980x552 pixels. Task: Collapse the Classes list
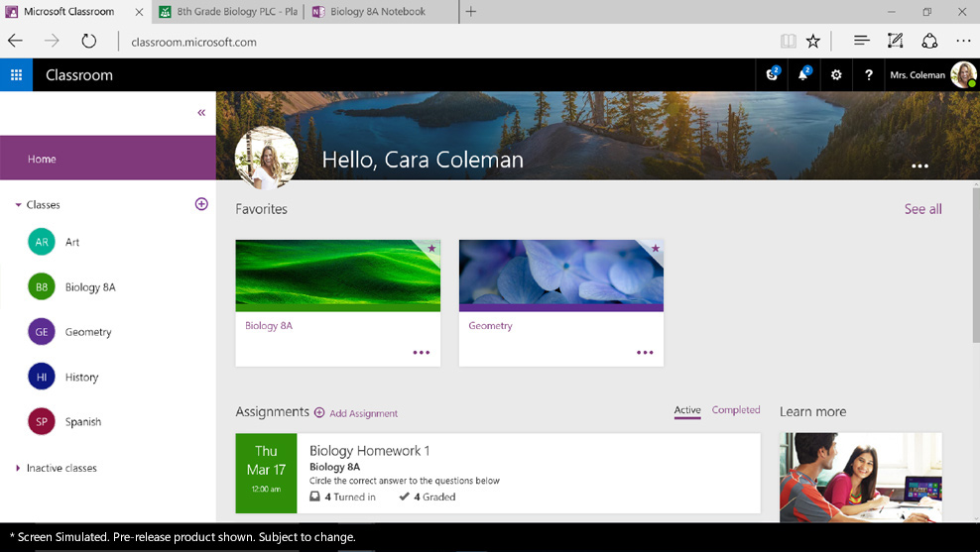(x=18, y=205)
